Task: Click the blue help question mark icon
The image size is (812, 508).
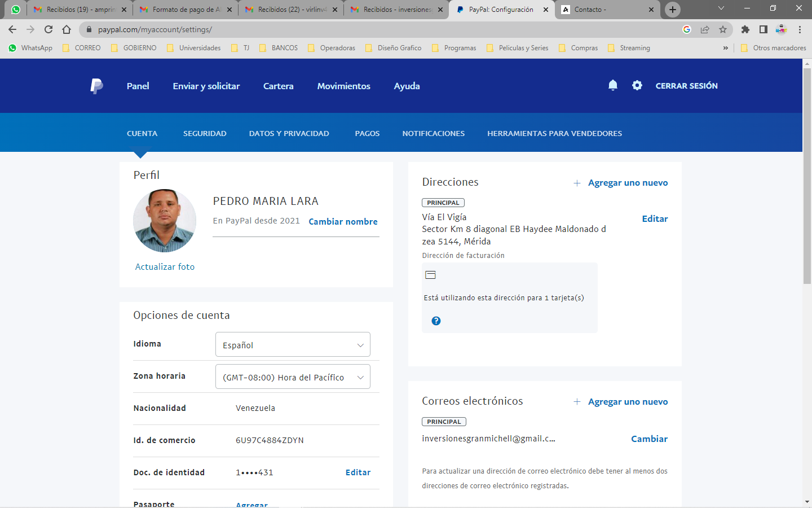Action: 436,321
